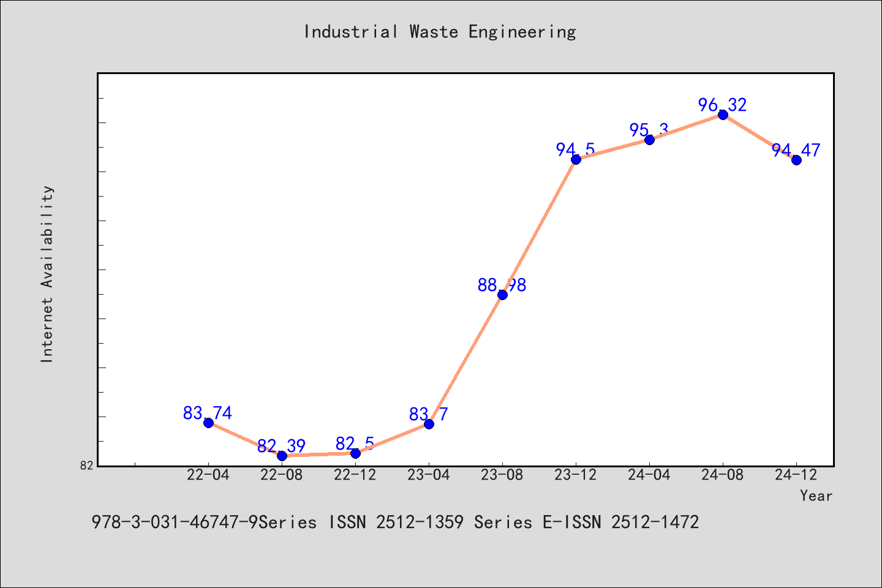
Task: Click the 24-12 x-axis label
Action: click(x=796, y=475)
